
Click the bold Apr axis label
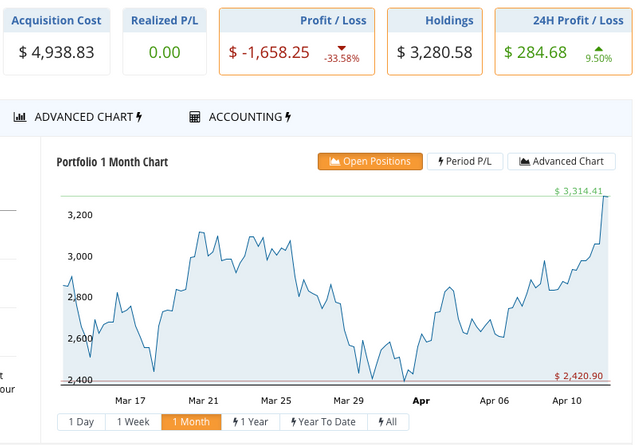[x=421, y=401]
